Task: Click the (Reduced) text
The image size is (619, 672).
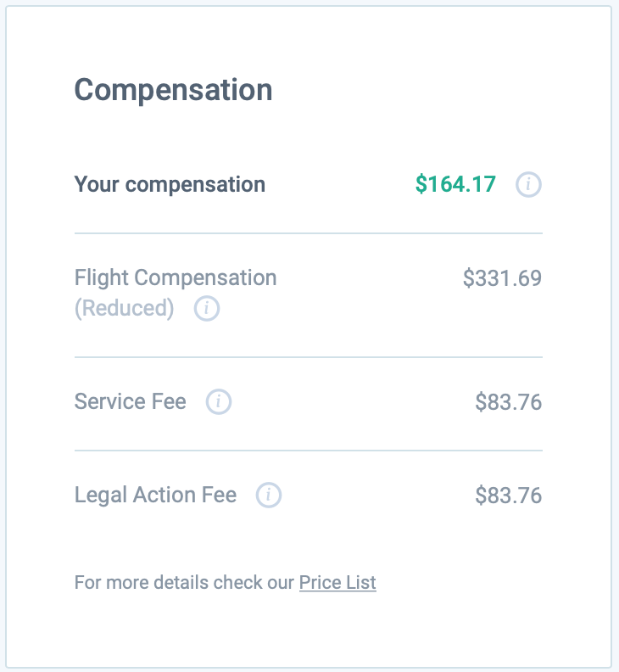Action: point(125,308)
